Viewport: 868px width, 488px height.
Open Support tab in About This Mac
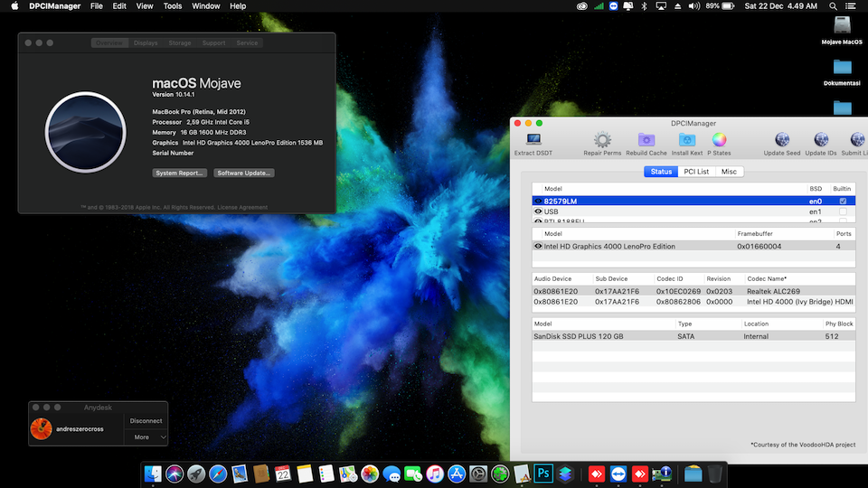[213, 42]
